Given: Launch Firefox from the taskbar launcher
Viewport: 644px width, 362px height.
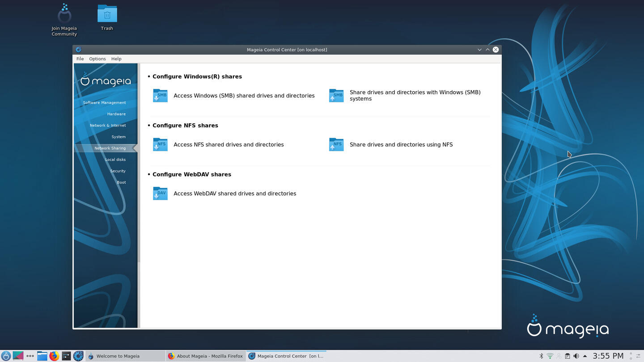Looking at the screenshot, I should [x=54, y=356].
